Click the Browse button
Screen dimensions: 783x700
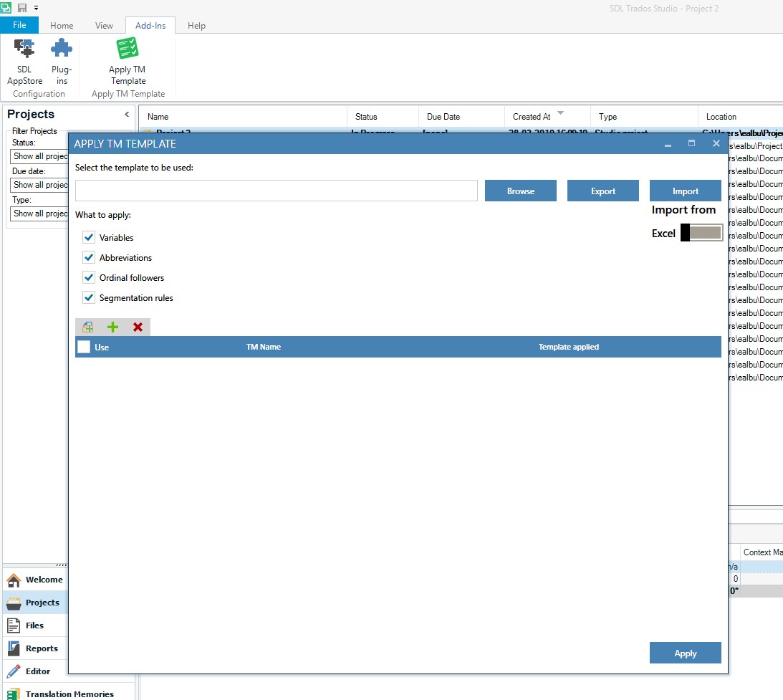click(x=520, y=191)
